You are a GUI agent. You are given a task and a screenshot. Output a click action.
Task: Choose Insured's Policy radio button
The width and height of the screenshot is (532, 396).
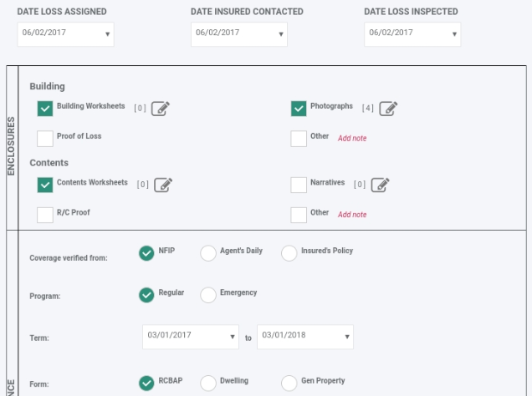(289, 253)
